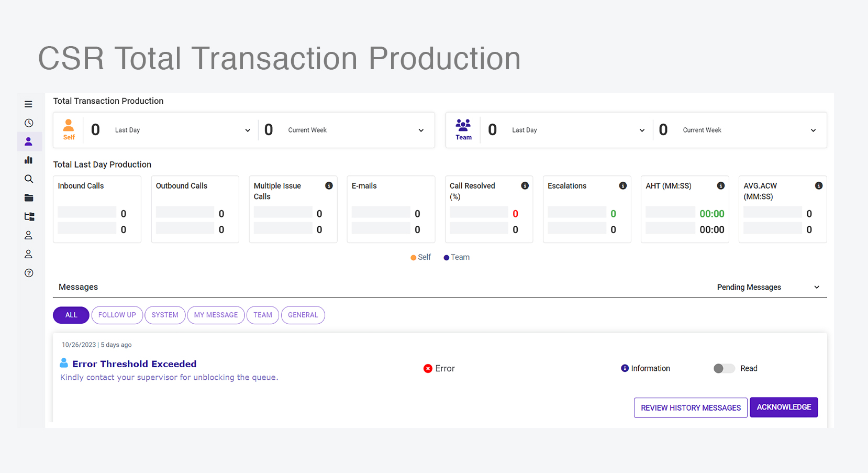The image size is (868, 473).
Task: Click the Total Last Day Production heading
Action: click(x=102, y=164)
